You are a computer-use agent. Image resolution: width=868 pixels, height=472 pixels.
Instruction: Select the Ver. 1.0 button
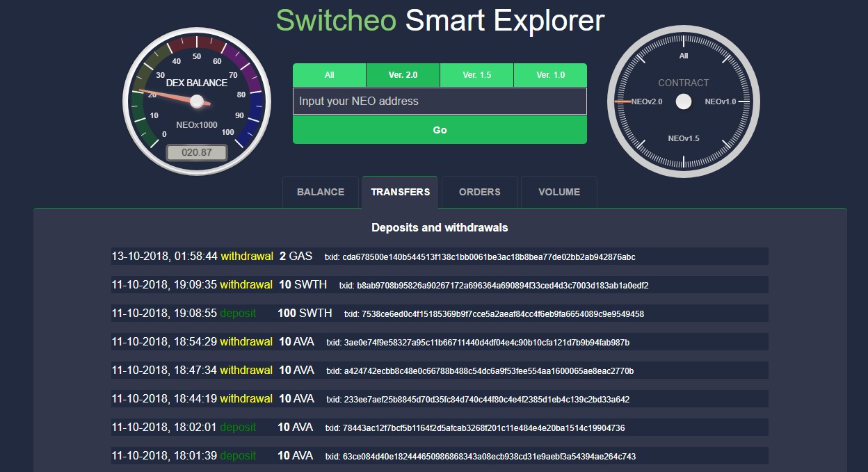click(550, 75)
